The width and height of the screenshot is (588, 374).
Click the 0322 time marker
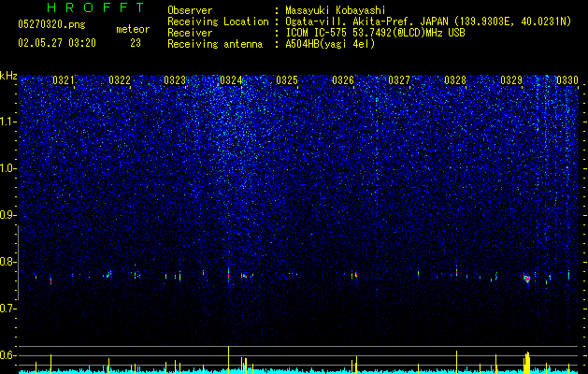(120, 80)
